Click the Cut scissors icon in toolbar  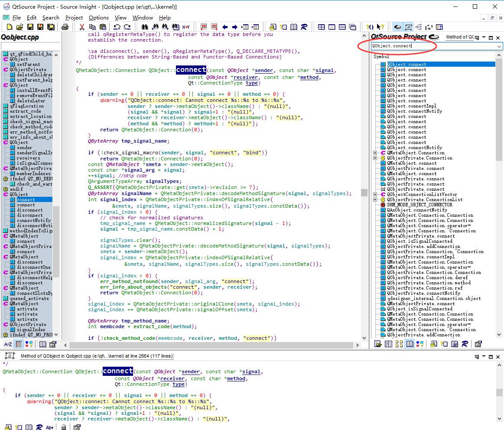coord(82,27)
